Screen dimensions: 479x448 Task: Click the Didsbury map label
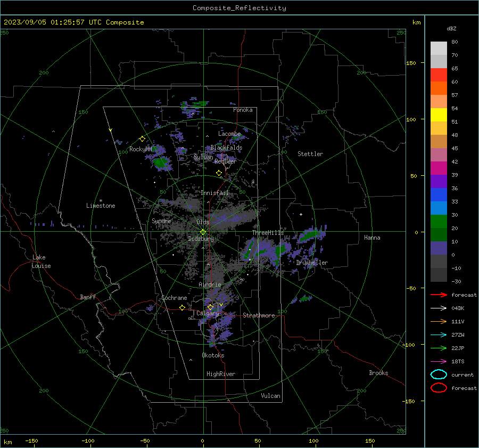click(201, 239)
